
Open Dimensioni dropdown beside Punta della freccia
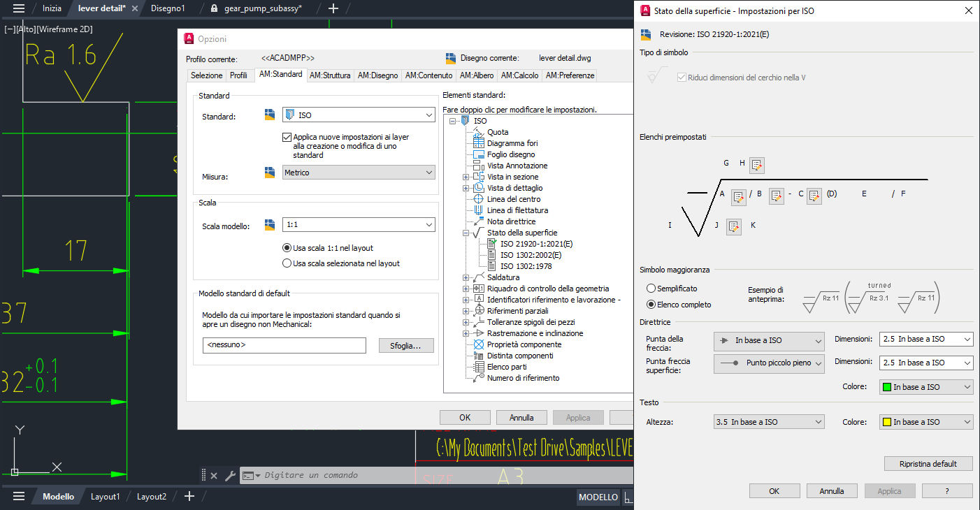(x=926, y=339)
